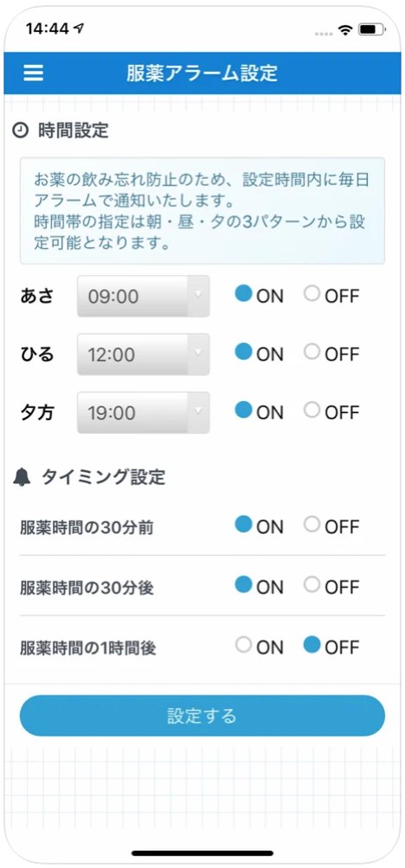405x868 pixels.
Task: Open the あさ 09:00 time dropdown
Action: [x=143, y=297]
